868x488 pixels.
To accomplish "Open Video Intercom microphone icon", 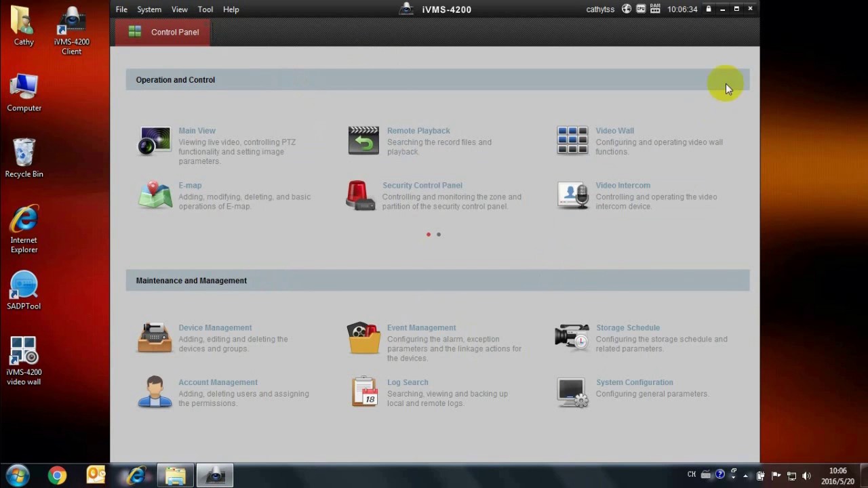I will click(572, 195).
